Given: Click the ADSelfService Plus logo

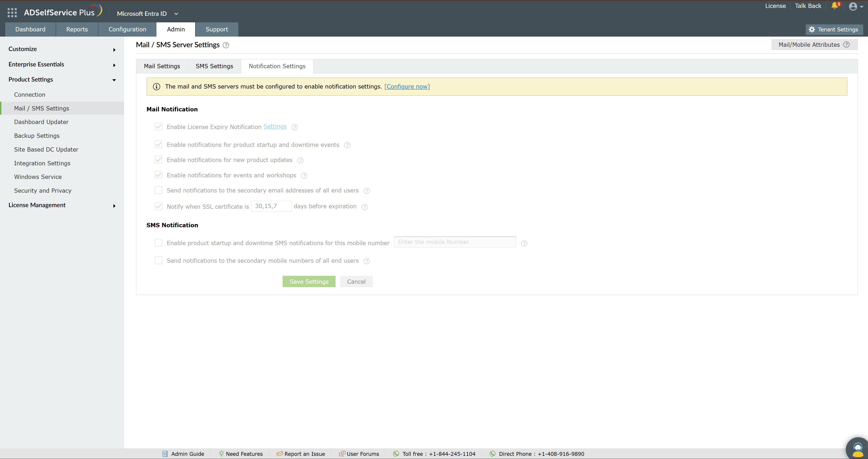Looking at the screenshot, I should tap(63, 11).
